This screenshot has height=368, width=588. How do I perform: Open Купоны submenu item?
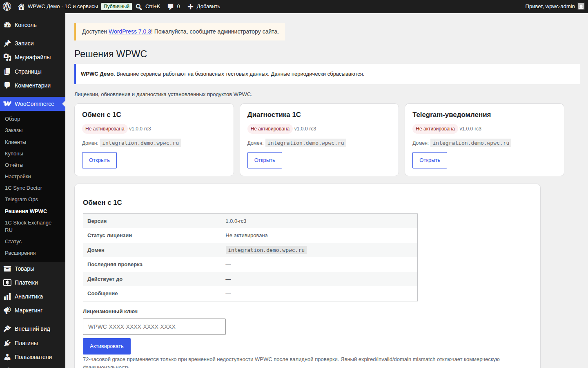(33, 154)
